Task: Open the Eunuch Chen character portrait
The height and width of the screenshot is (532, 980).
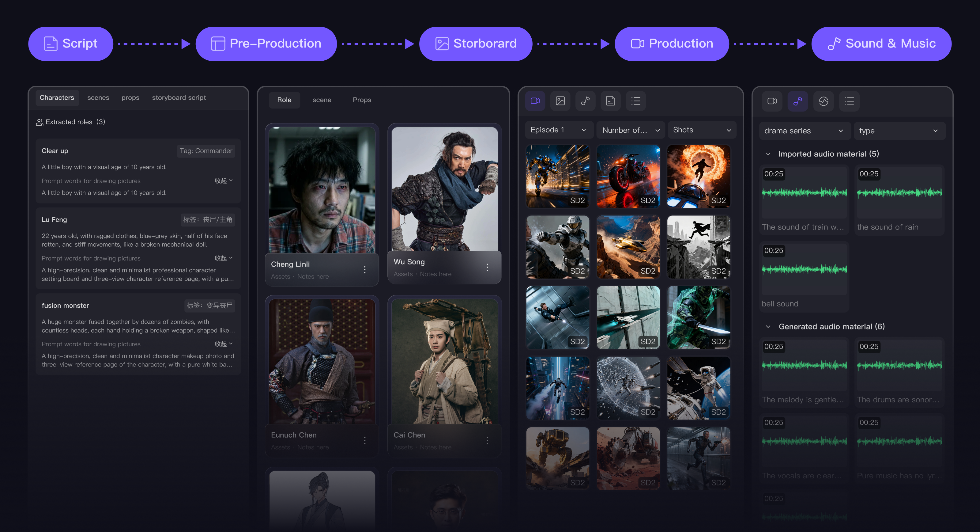Action: tap(322, 361)
